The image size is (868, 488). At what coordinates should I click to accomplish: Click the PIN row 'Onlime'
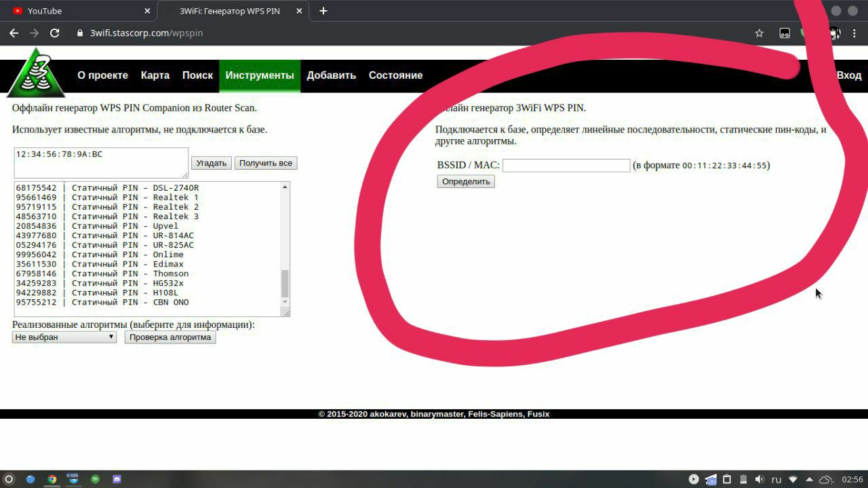click(100, 254)
